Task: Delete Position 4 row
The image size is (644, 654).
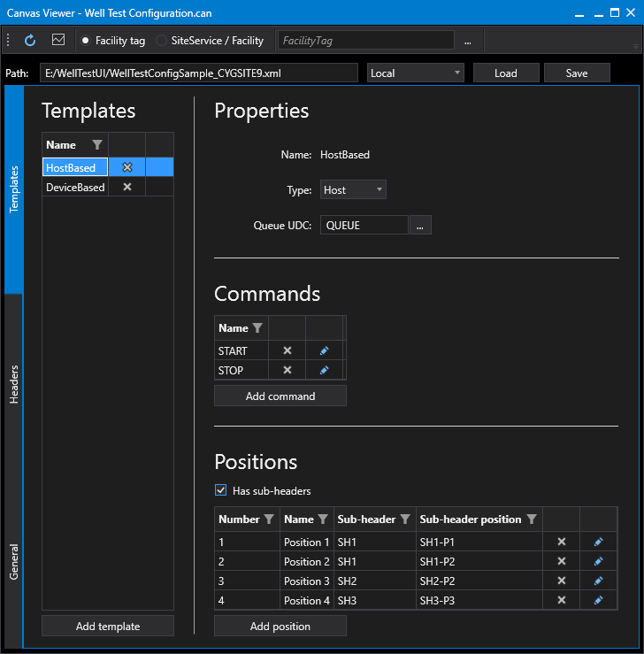Action: pyautogui.click(x=562, y=600)
